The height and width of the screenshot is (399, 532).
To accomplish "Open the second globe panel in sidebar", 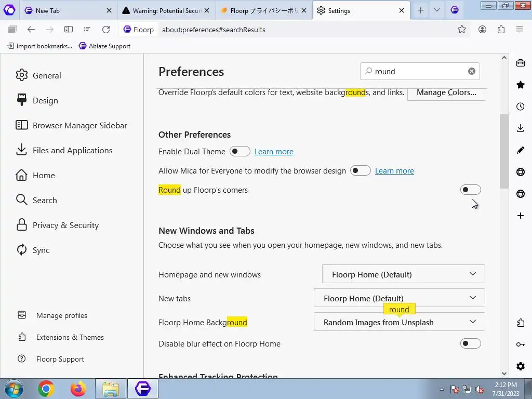I will click(x=521, y=194).
